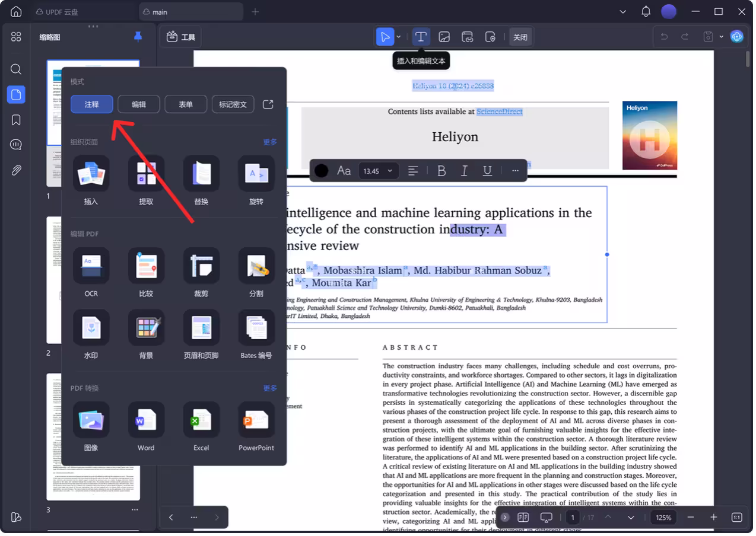Toggle underline text formatting
The height and width of the screenshot is (536, 756).
click(487, 171)
